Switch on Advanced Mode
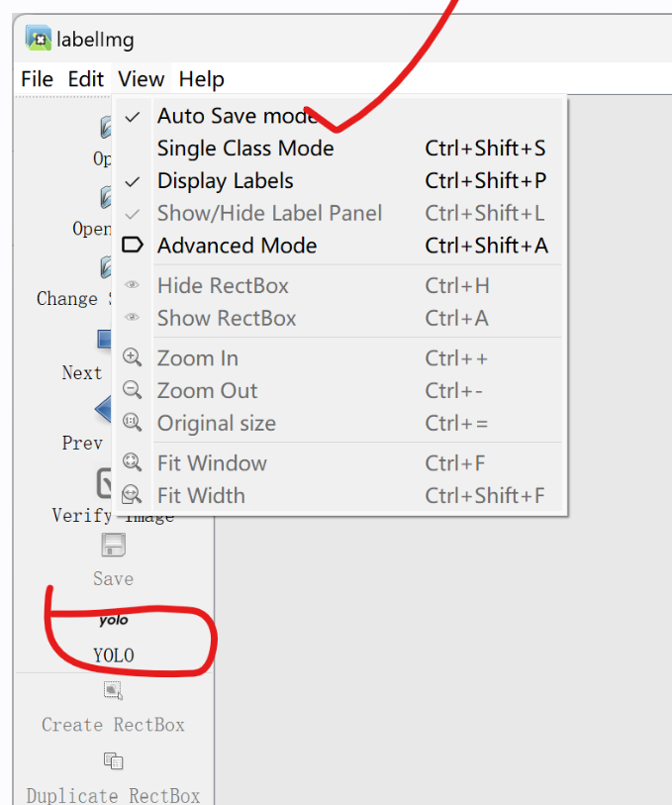 tap(237, 246)
